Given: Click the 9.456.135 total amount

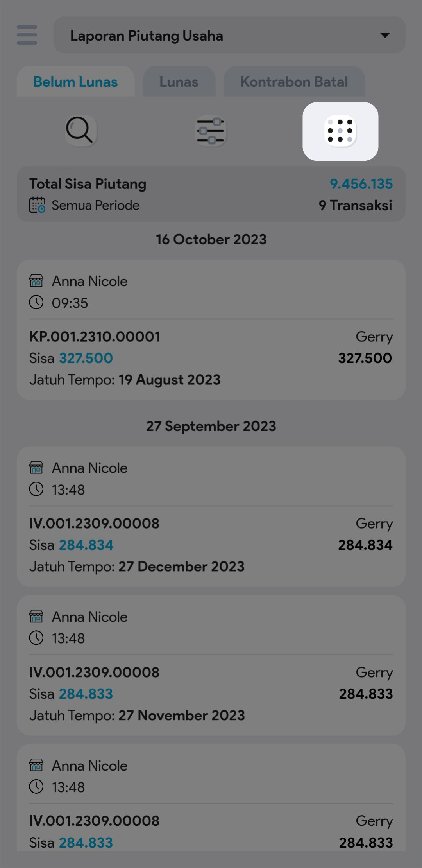Looking at the screenshot, I should 361,184.
